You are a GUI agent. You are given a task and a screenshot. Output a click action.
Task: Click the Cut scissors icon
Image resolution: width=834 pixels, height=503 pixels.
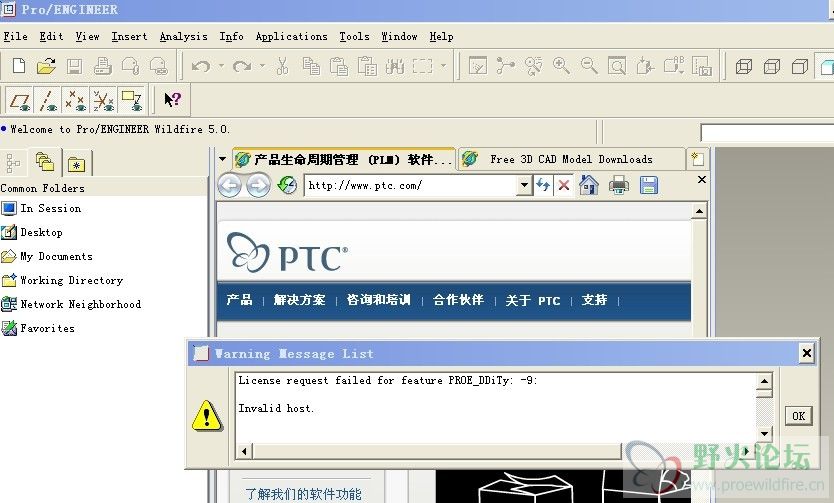(282, 66)
